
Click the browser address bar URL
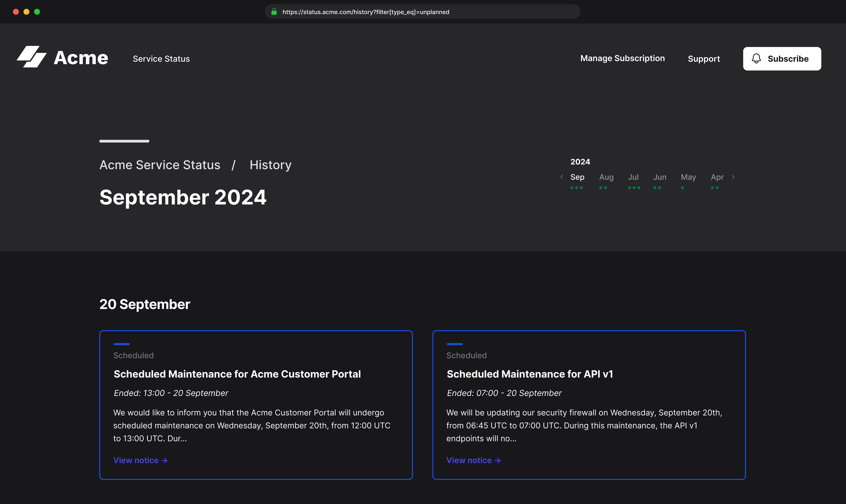pyautogui.click(x=365, y=12)
